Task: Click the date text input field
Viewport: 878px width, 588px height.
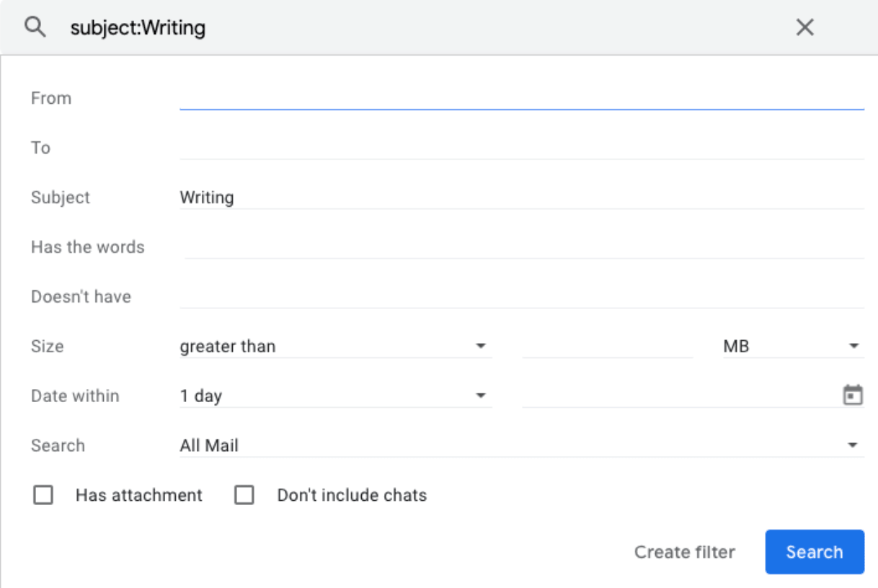Action: click(678, 396)
